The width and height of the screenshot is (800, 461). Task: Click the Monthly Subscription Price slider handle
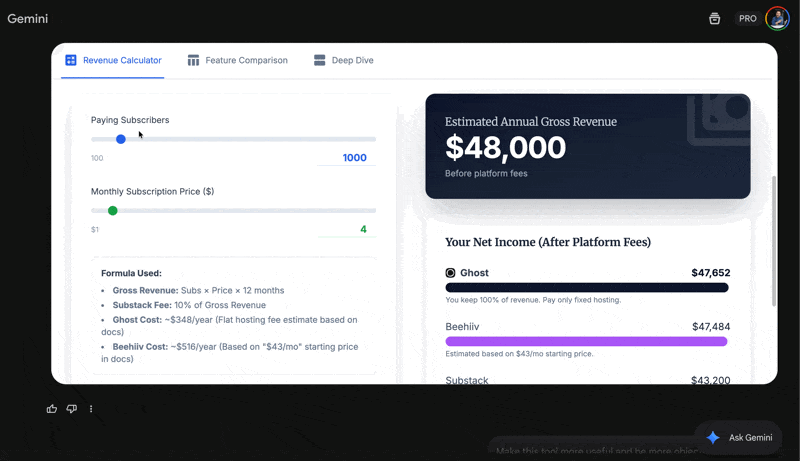(x=112, y=211)
